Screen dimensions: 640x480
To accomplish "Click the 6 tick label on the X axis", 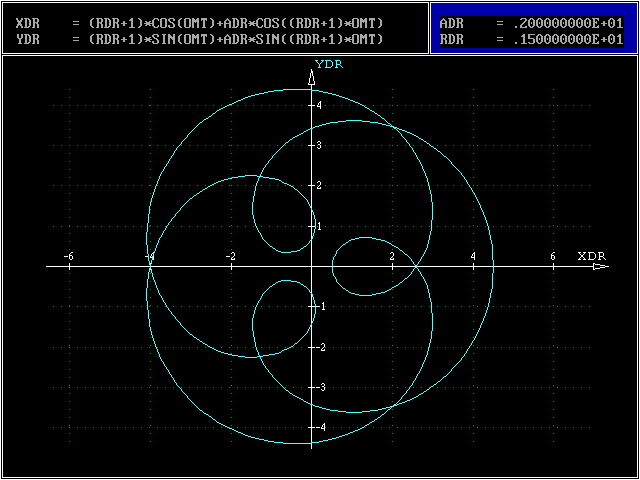I will tap(553, 257).
